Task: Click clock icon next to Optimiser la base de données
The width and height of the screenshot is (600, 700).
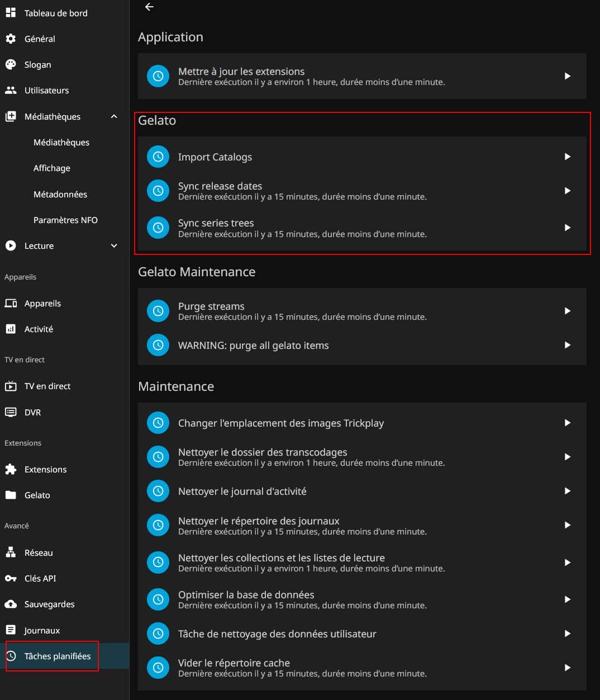Action: pyautogui.click(x=158, y=599)
